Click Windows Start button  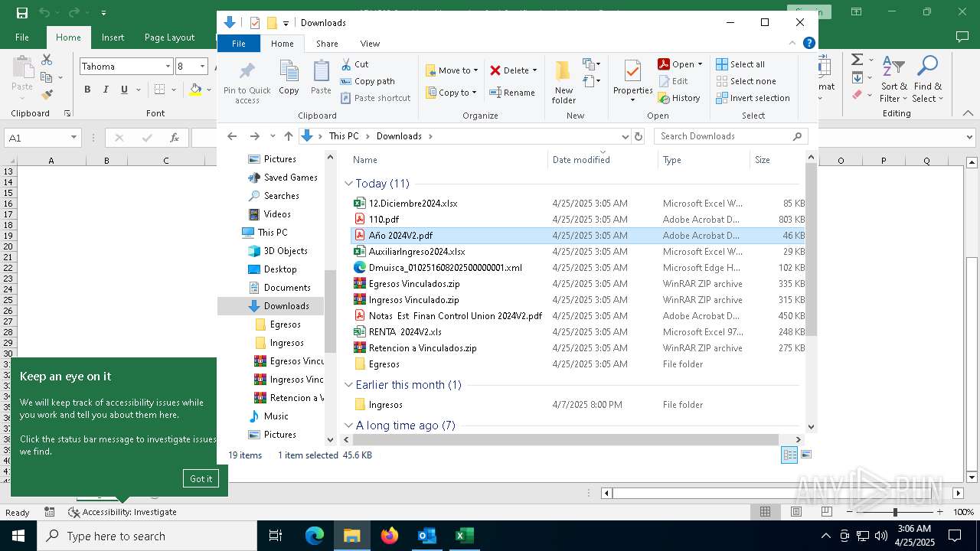coord(18,536)
